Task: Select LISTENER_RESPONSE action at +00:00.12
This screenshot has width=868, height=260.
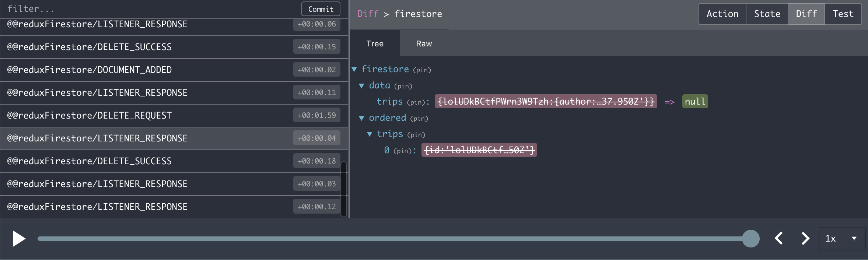Action: [x=174, y=207]
